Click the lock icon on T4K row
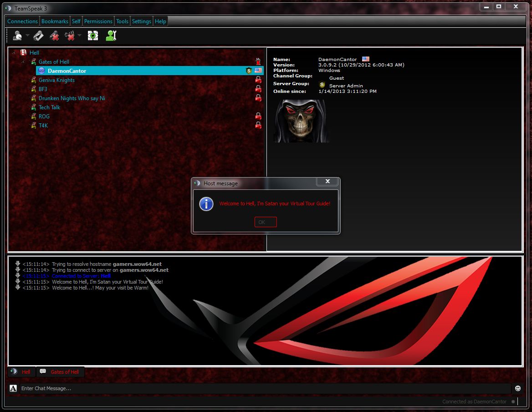 tap(258, 126)
